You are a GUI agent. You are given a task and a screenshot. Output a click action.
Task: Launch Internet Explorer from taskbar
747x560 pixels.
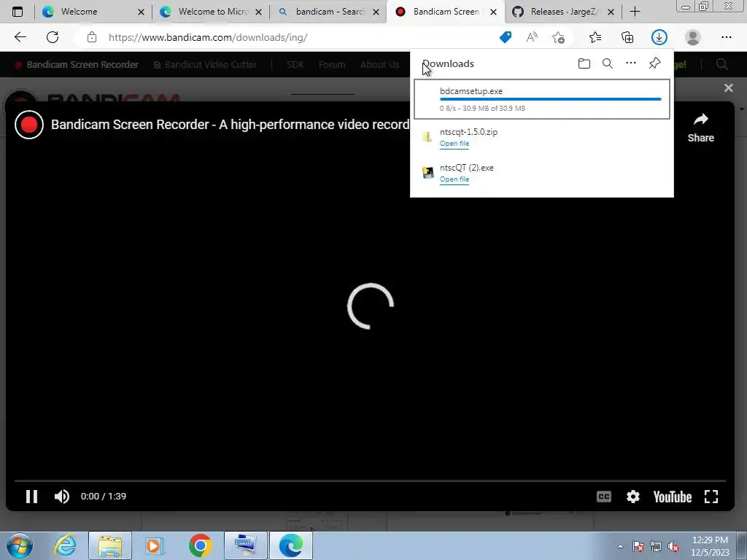(65, 545)
